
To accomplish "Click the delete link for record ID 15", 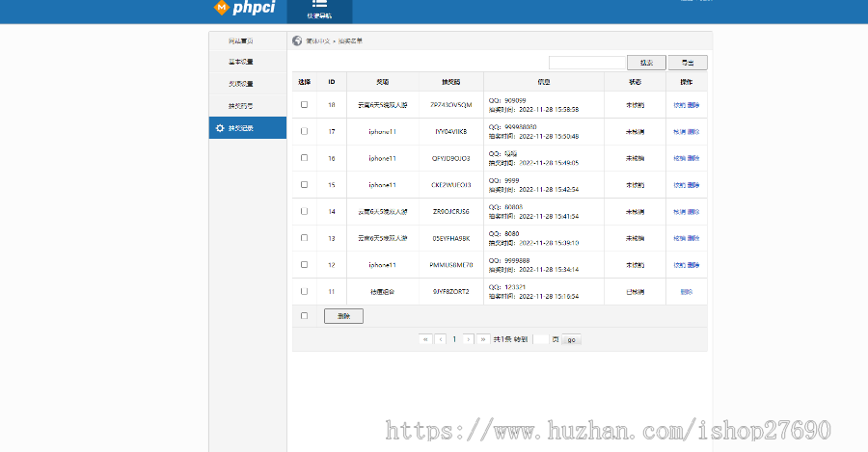I will click(x=693, y=185).
